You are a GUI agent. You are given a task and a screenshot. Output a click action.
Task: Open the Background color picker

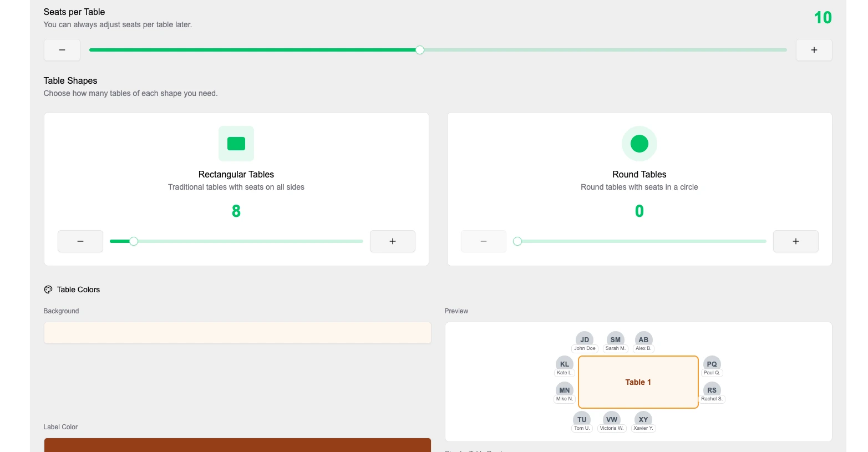tap(237, 333)
